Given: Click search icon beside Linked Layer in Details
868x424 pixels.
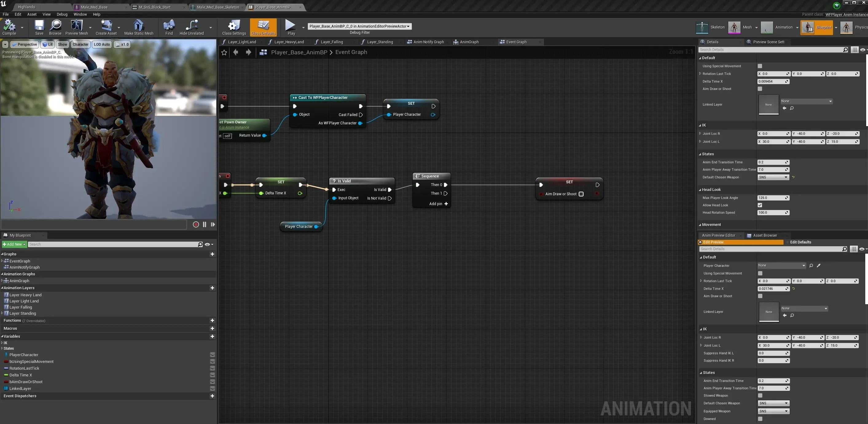Looking at the screenshot, I should pos(792,108).
